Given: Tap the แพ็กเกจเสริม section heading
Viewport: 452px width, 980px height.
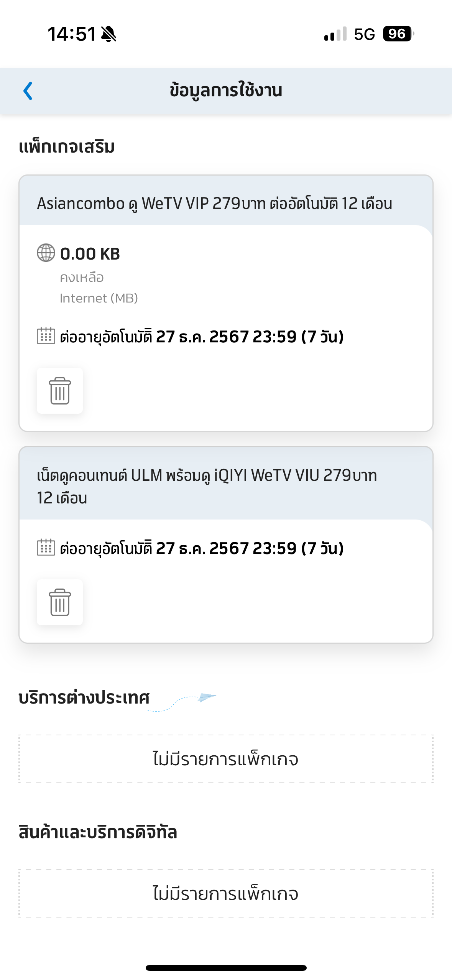Looking at the screenshot, I should (67, 147).
